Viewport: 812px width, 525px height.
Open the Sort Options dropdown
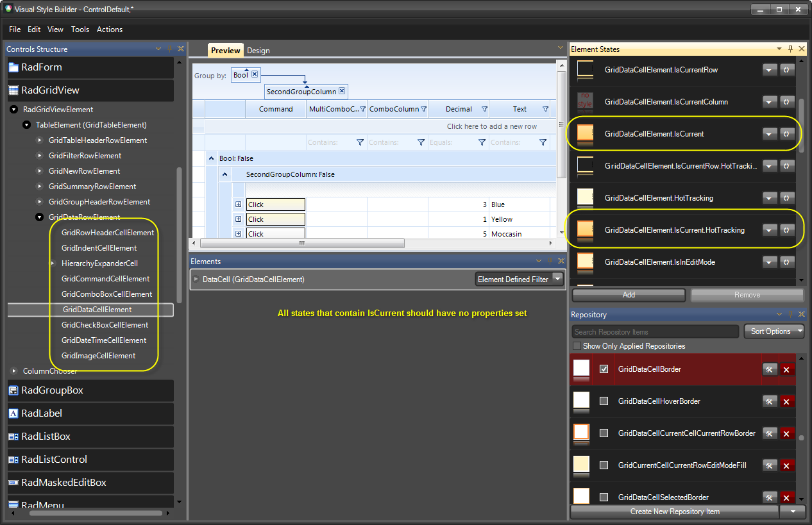pyautogui.click(x=774, y=331)
